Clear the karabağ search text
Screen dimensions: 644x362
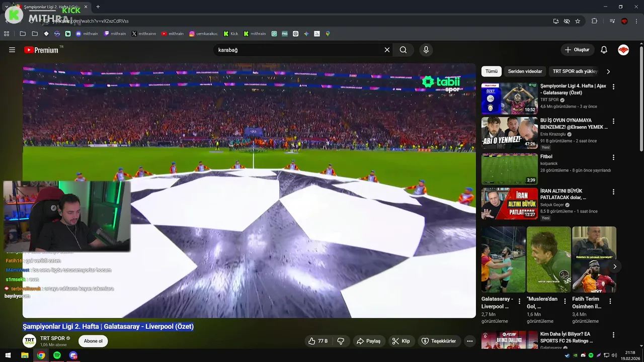[387, 50]
